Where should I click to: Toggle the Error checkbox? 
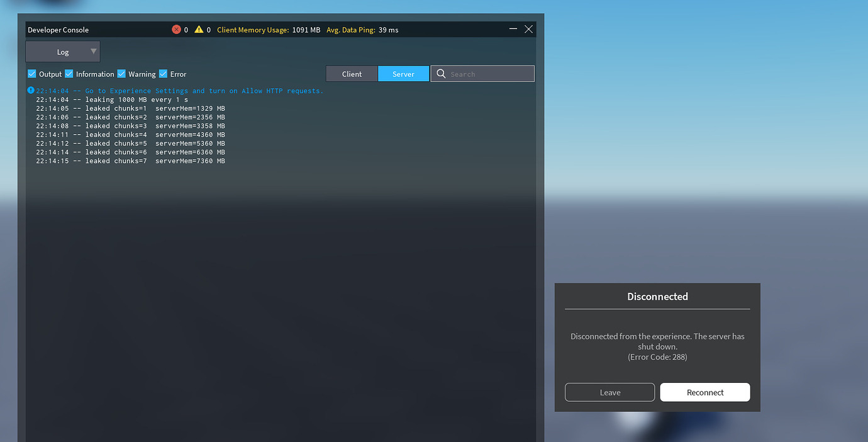[x=163, y=74]
